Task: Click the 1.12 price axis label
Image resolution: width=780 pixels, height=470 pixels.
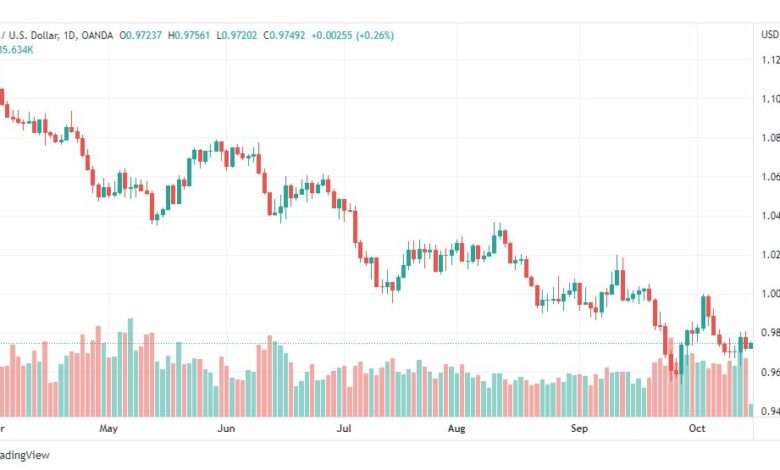Action: click(771, 60)
